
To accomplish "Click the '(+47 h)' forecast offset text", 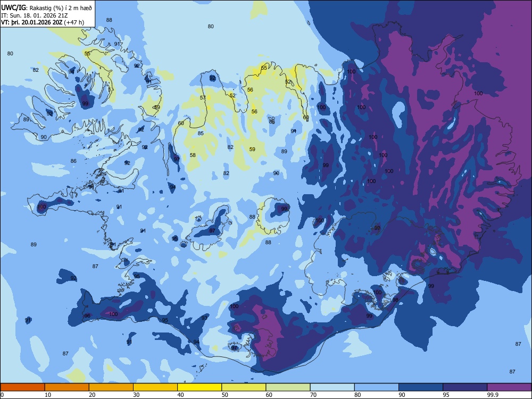I will pyautogui.click(x=74, y=22).
